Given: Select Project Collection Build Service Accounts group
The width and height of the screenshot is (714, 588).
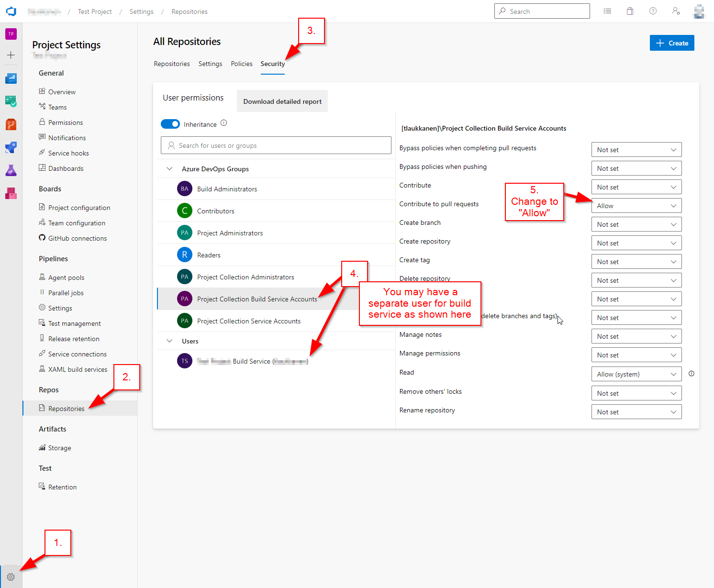Looking at the screenshot, I should (x=257, y=299).
